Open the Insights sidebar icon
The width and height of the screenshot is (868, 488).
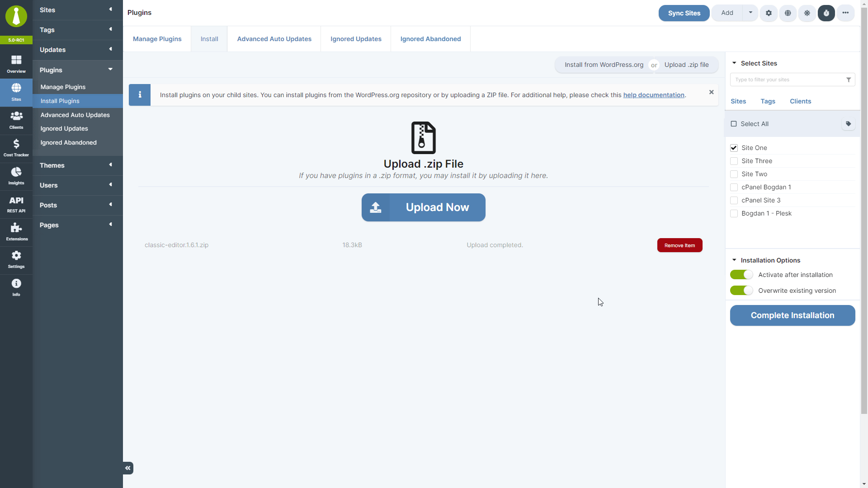click(16, 175)
